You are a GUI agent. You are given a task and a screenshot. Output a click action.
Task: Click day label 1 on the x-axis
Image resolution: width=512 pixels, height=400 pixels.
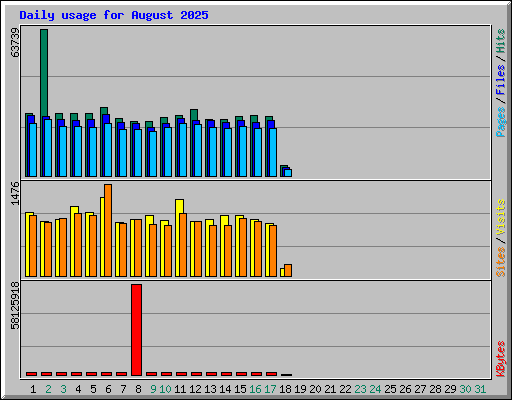point(33,389)
